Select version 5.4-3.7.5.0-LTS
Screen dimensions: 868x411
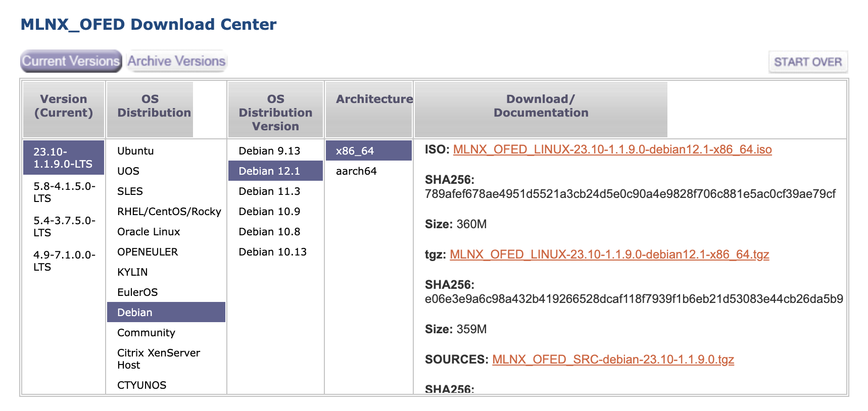point(64,226)
